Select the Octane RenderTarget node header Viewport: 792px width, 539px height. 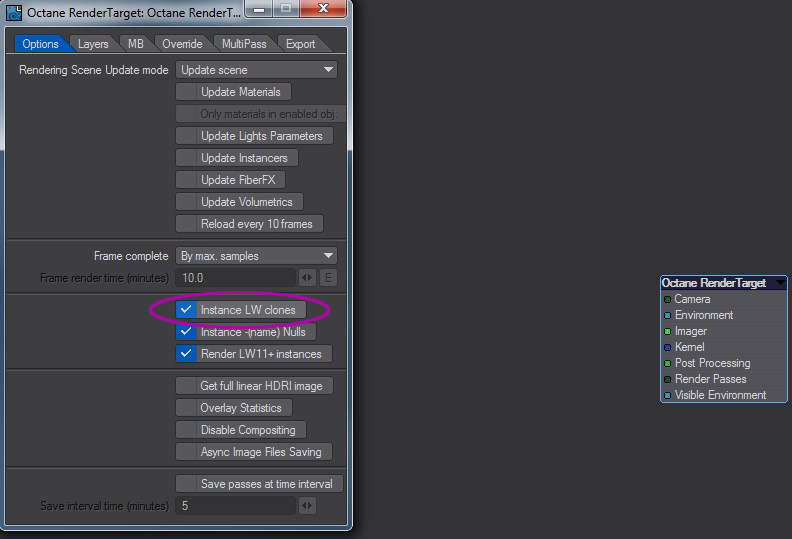723,283
